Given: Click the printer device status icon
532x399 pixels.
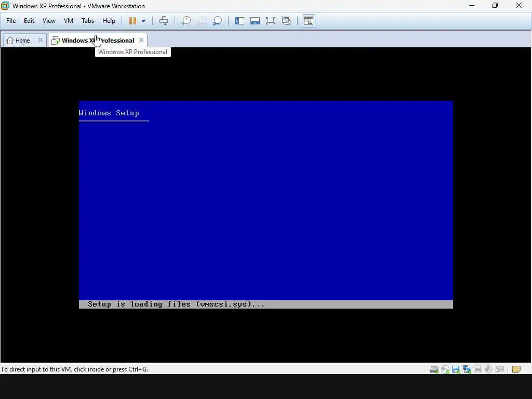Looking at the screenshot, I should pyautogui.click(x=478, y=369).
